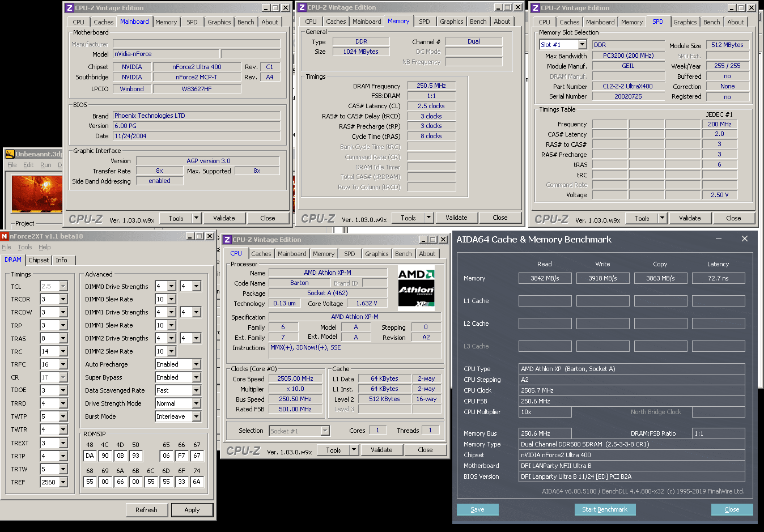Open the Data Scavenged Rate Fast dropdown

click(x=196, y=390)
